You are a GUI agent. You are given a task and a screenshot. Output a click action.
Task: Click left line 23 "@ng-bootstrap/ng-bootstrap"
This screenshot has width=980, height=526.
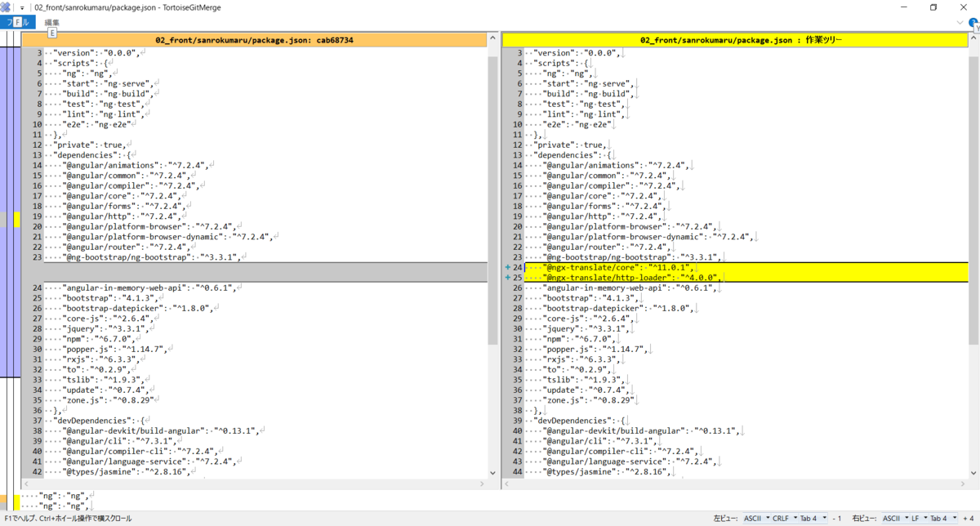tap(152, 256)
